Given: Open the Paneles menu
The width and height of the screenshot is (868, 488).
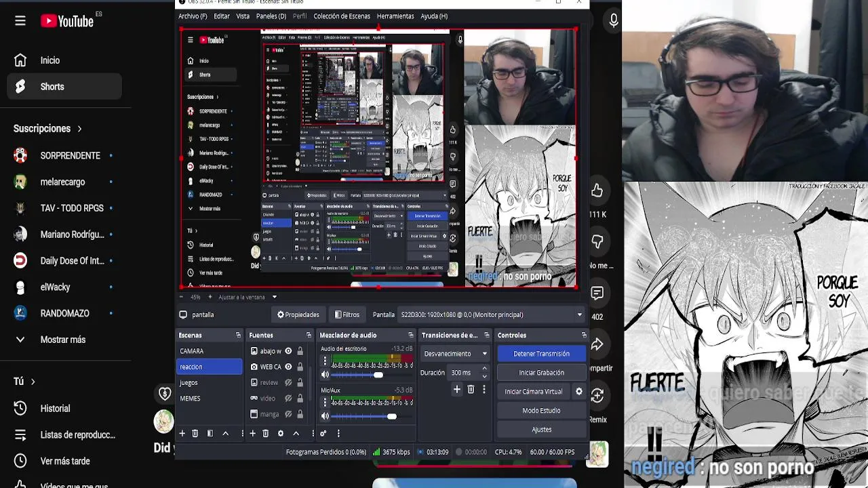Looking at the screenshot, I should (271, 16).
